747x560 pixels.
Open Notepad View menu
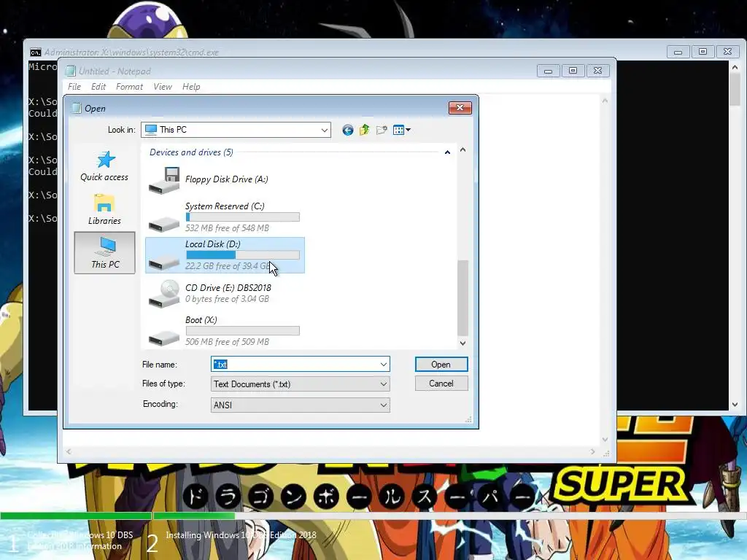pos(163,87)
